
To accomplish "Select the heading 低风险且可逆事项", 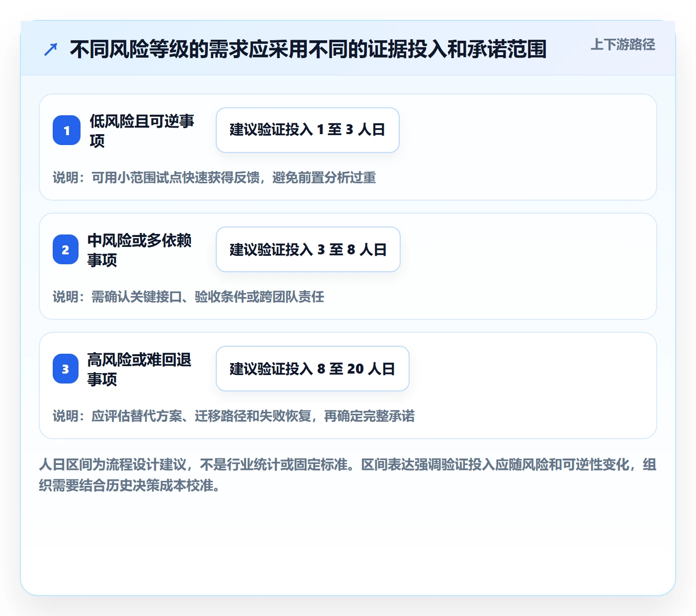I will (x=142, y=131).
